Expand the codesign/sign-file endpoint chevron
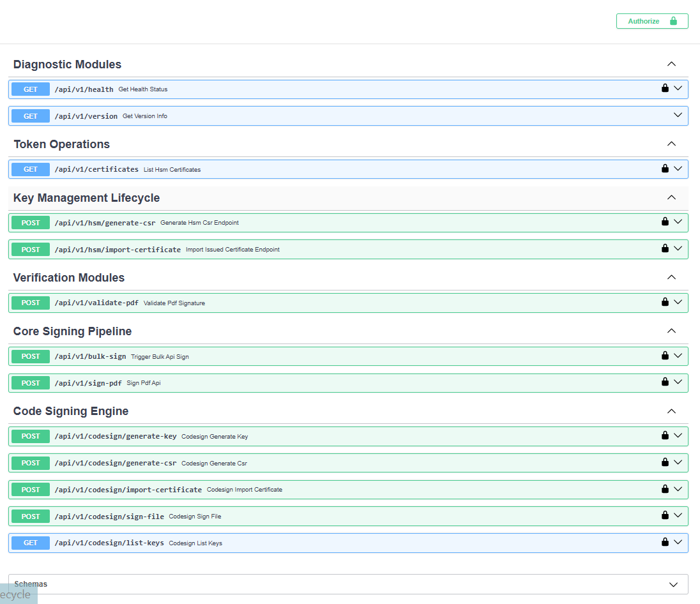 coord(678,515)
